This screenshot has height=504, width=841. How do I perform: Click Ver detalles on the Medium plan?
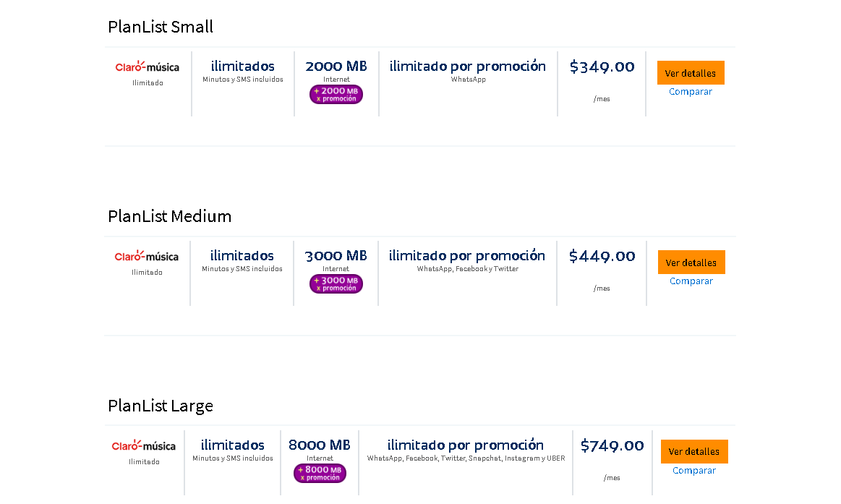[x=691, y=262]
